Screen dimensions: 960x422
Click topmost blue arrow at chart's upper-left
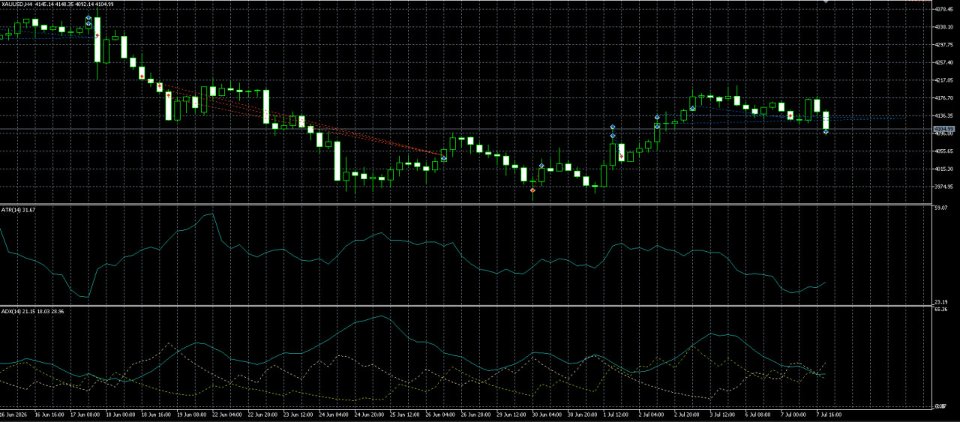(89, 18)
